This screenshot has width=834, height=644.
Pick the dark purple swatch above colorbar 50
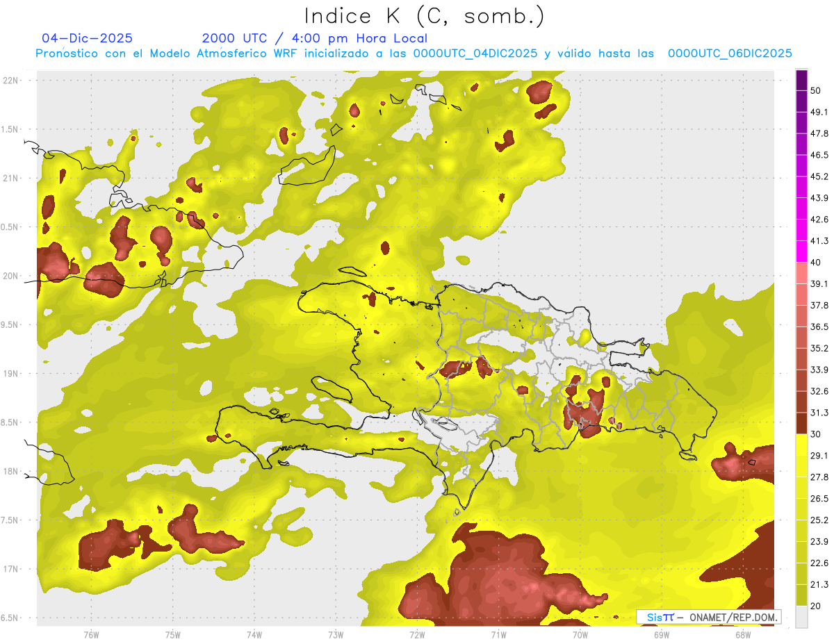coord(802,79)
